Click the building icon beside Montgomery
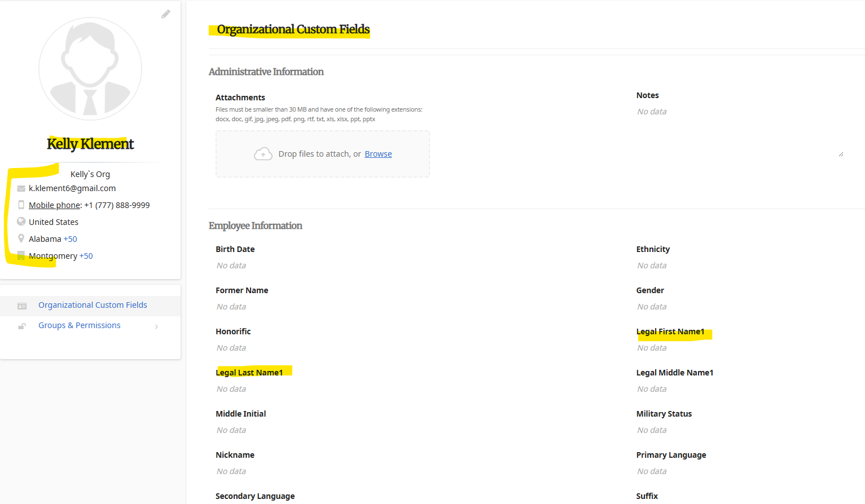Screen dimensions: 865x504 tap(21, 255)
